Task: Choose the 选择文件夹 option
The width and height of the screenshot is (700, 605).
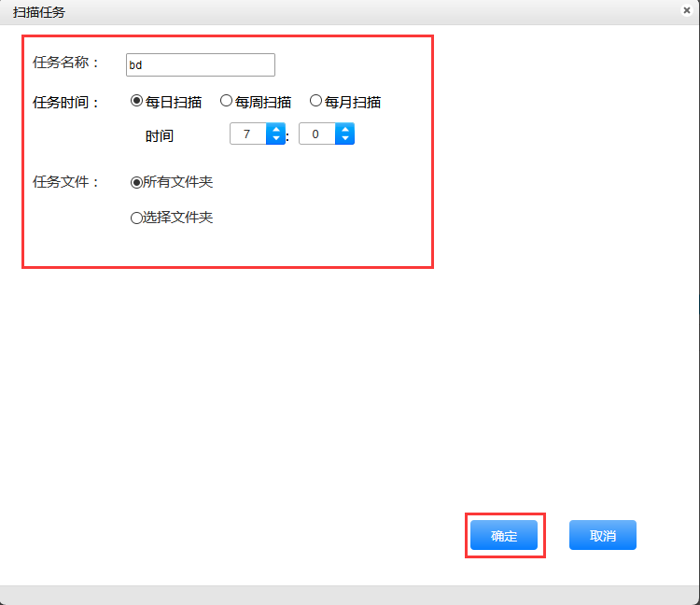Action: point(136,218)
